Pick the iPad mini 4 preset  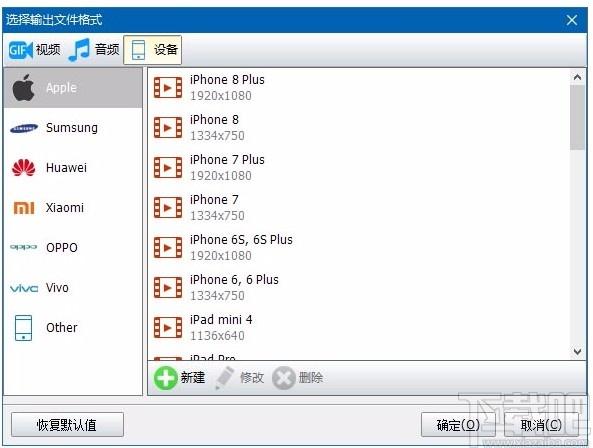(358, 327)
